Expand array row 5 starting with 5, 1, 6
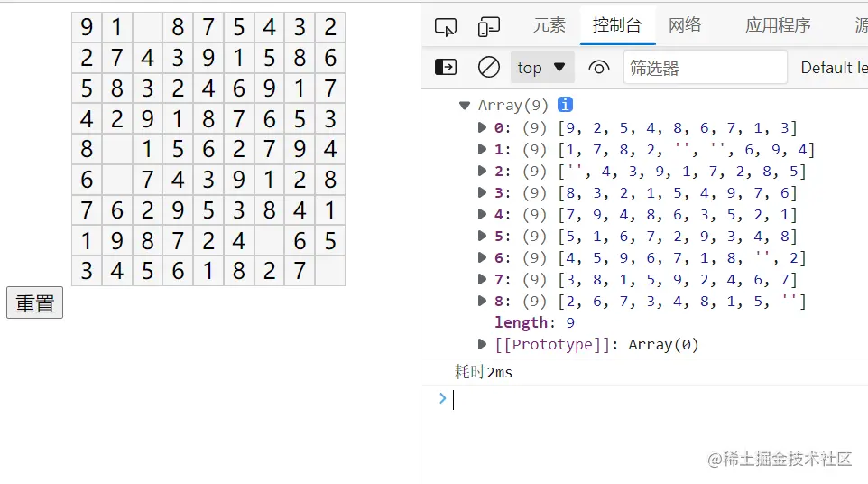 coord(482,236)
